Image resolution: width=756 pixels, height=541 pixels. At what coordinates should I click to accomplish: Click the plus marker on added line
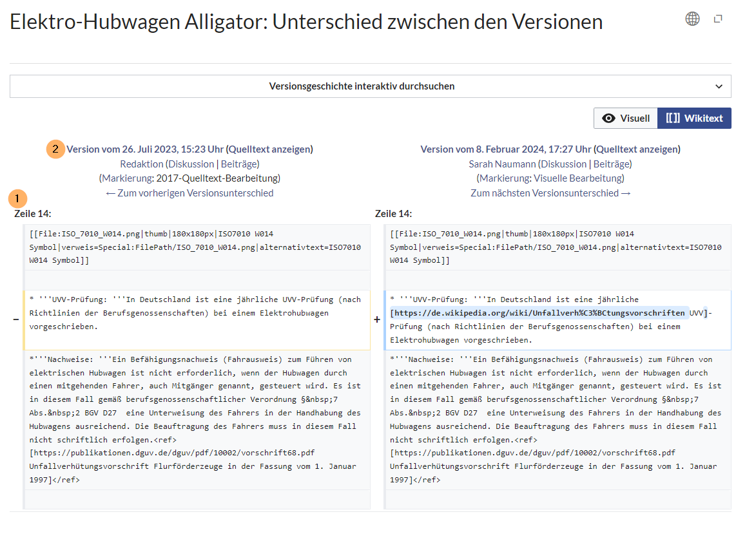(377, 319)
